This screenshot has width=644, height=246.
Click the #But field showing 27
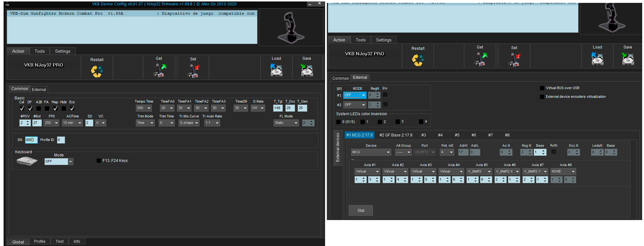[x=37, y=123]
